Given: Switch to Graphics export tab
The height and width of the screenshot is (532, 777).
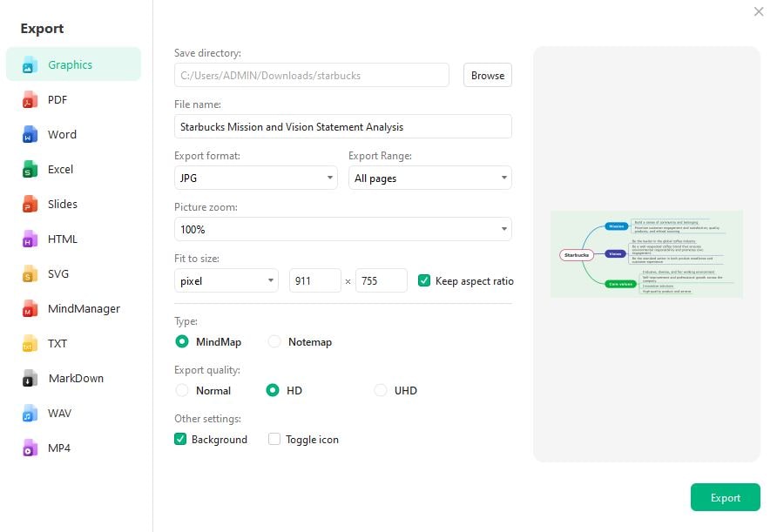Looking at the screenshot, I should 73,64.
